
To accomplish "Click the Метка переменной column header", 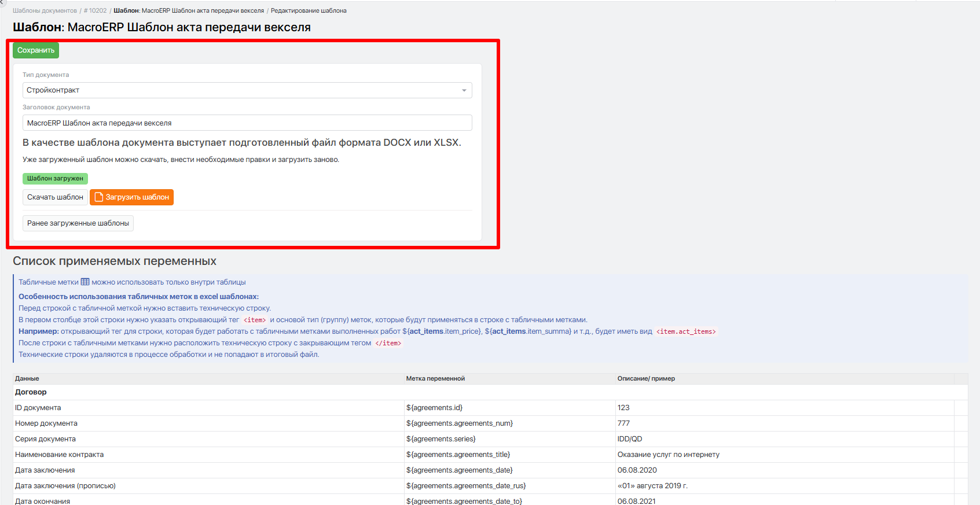I will pyautogui.click(x=435, y=378).
